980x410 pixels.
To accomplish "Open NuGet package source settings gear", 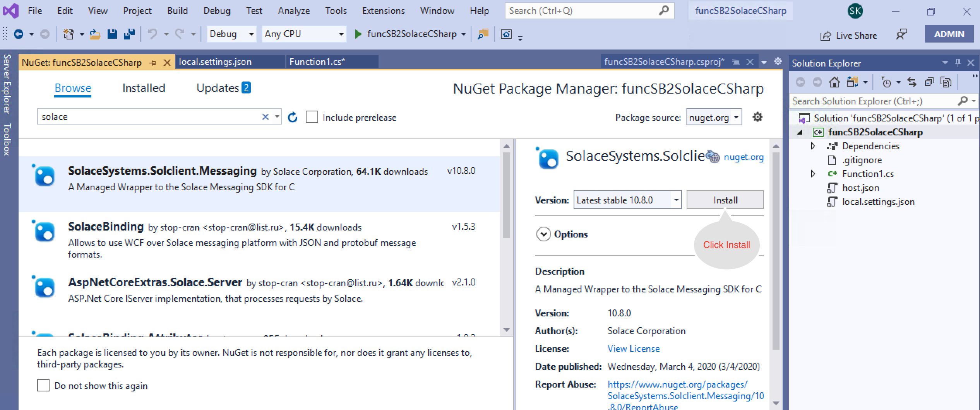I will click(757, 117).
